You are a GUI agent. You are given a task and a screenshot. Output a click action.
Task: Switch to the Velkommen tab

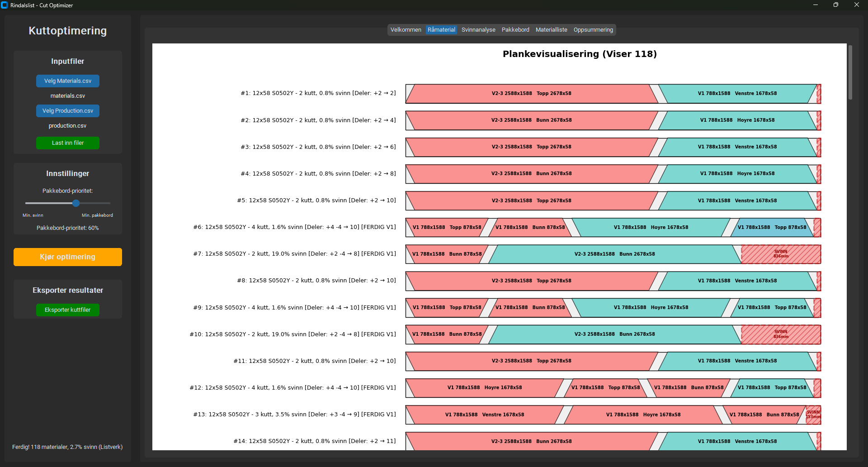(x=406, y=29)
